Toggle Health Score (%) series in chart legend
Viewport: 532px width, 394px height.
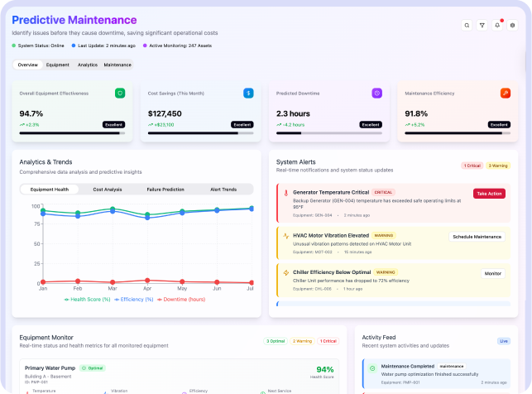(x=87, y=299)
